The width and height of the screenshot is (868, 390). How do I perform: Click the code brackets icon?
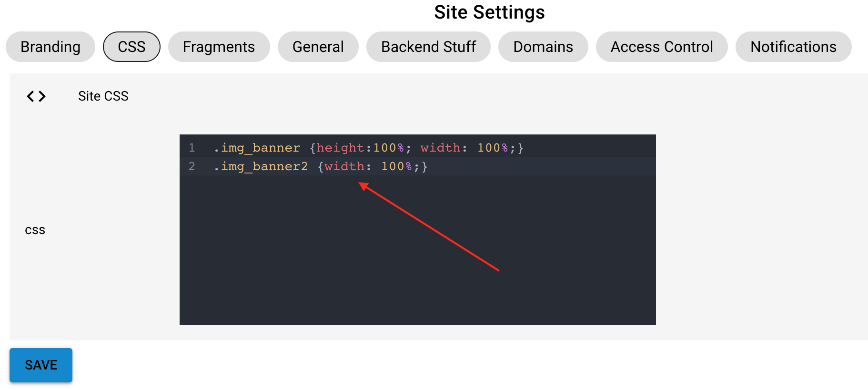[36, 96]
